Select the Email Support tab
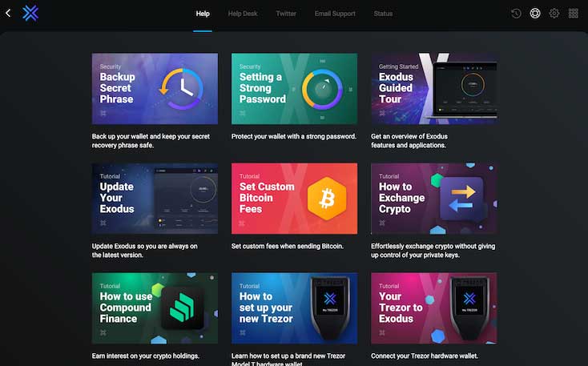The width and height of the screenshot is (588, 366). point(335,14)
